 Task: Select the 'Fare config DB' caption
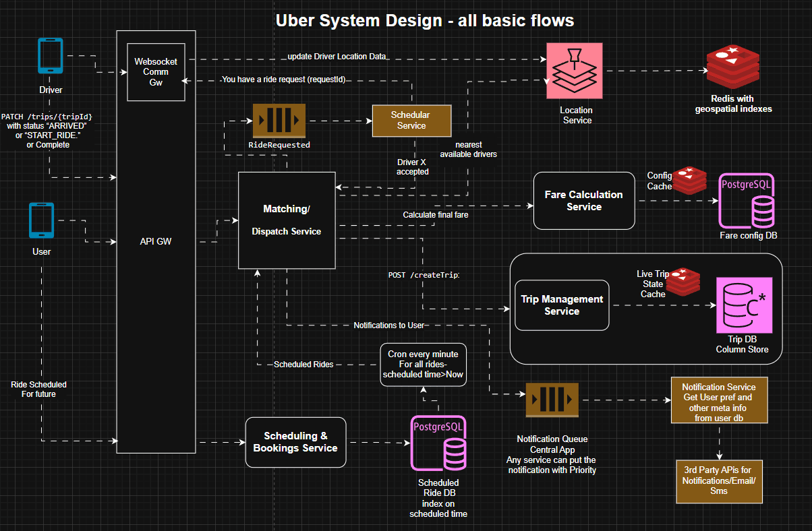tap(748, 236)
